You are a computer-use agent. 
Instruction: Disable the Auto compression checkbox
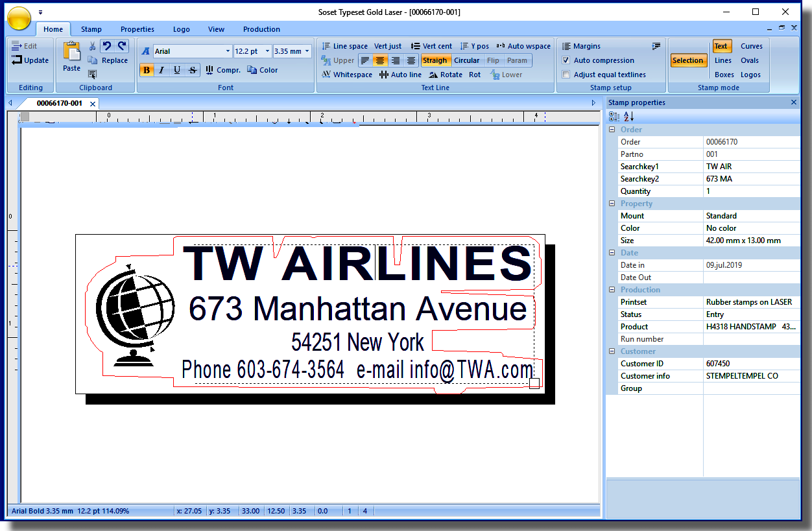pyautogui.click(x=566, y=60)
